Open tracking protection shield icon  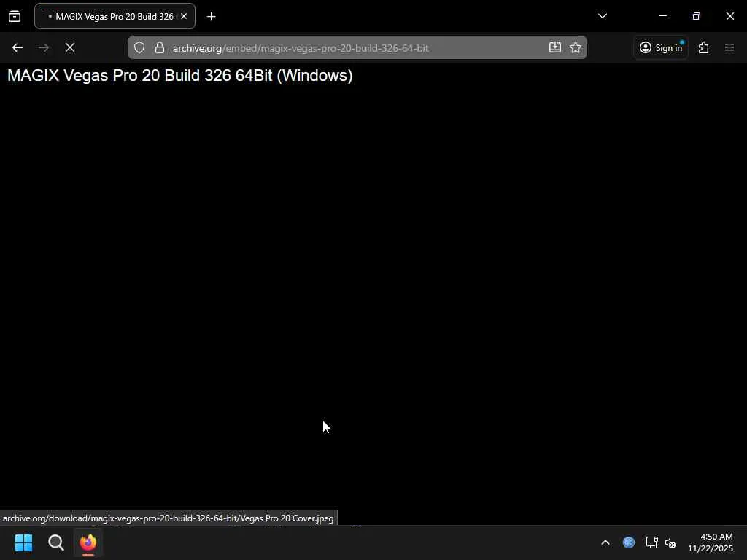(139, 47)
